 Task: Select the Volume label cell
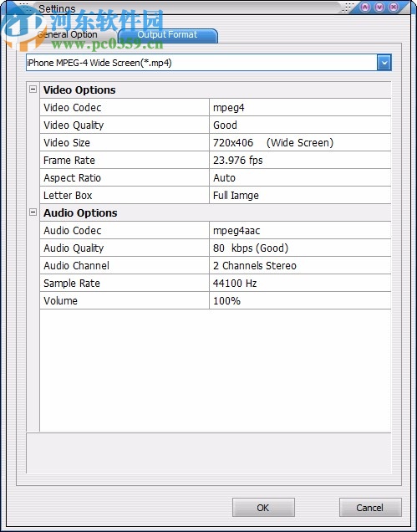click(125, 301)
